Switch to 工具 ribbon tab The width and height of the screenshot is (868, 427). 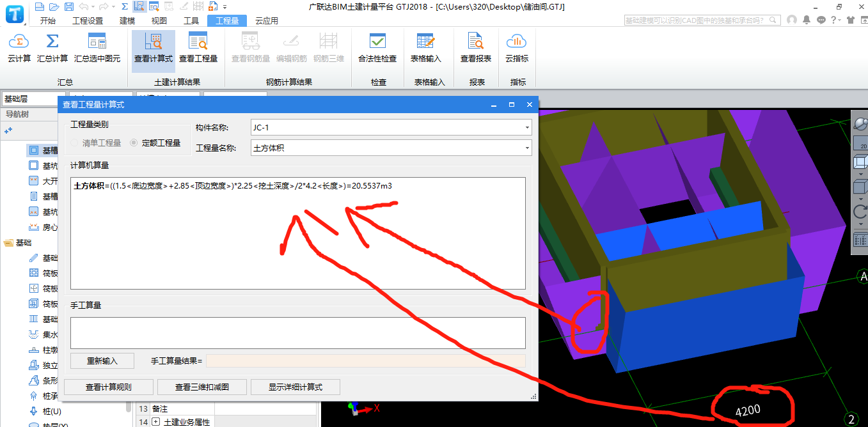191,20
